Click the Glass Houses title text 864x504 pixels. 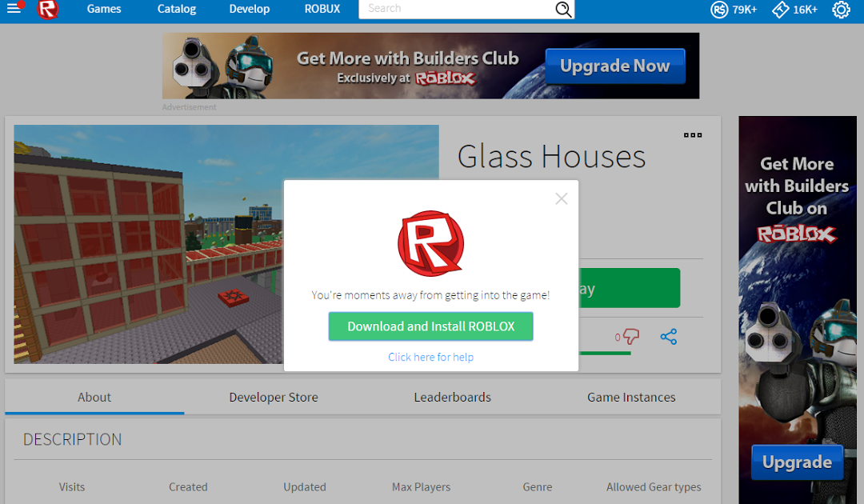pyautogui.click(x=551, y=157)
